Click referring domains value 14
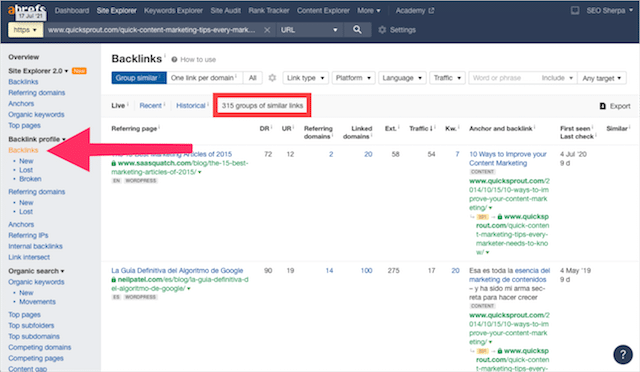 click(x=329, y=271)
